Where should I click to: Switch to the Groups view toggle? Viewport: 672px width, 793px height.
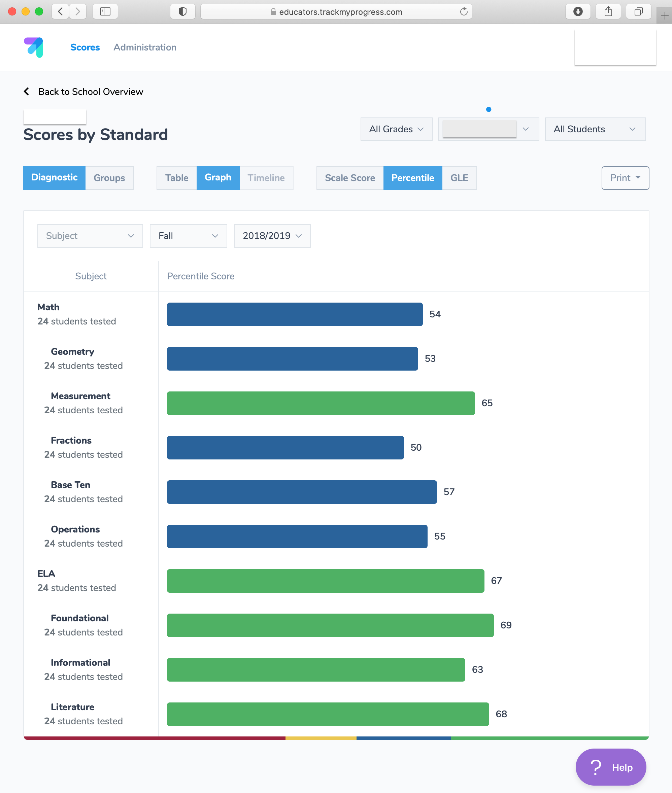click(x=109, y=178)
